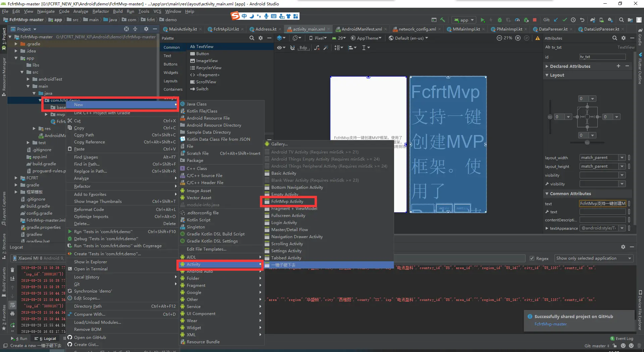Open the eye View Options toggle
Viewport: 644px width, 352px height.
click(281, 48)
